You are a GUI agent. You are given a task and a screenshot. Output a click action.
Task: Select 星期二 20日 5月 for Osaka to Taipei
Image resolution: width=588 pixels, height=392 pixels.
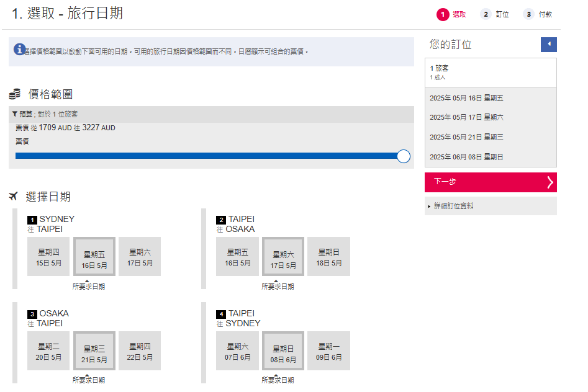click(x=48, y=351)
